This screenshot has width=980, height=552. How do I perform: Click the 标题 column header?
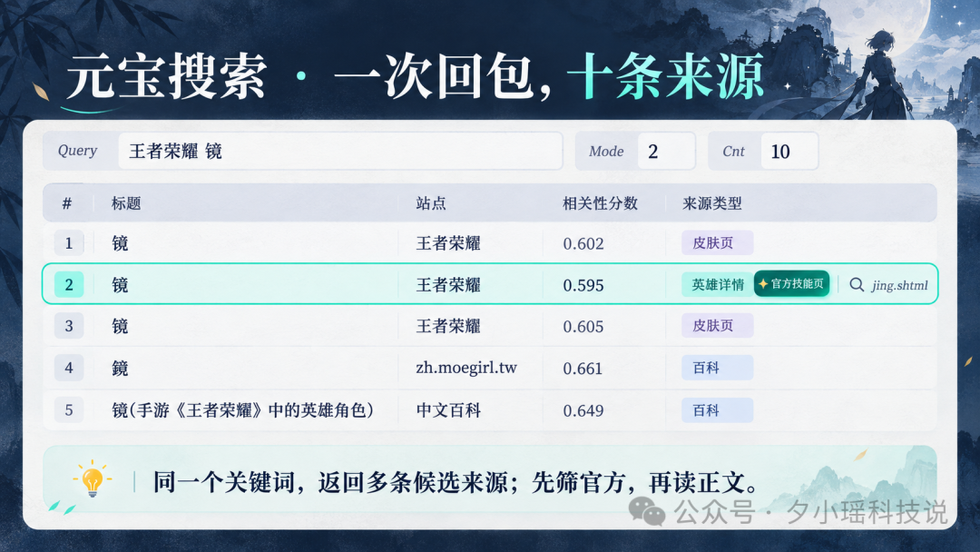[126, 203]
